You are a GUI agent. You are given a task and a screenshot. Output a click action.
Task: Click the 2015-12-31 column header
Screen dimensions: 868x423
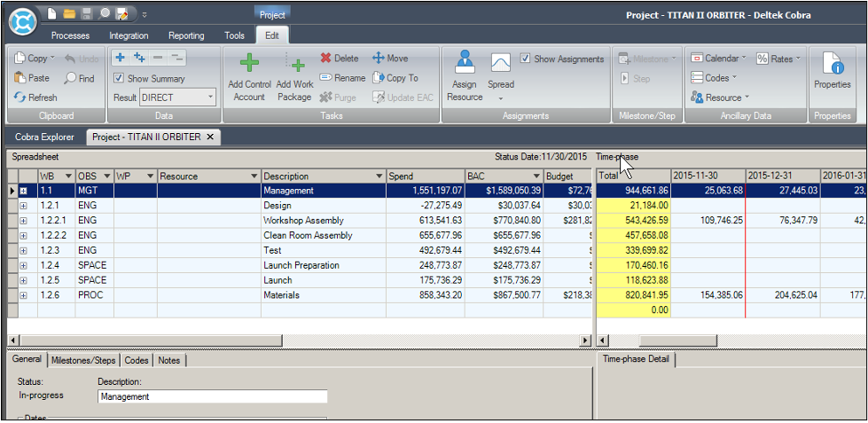click(x=782, y=176)
